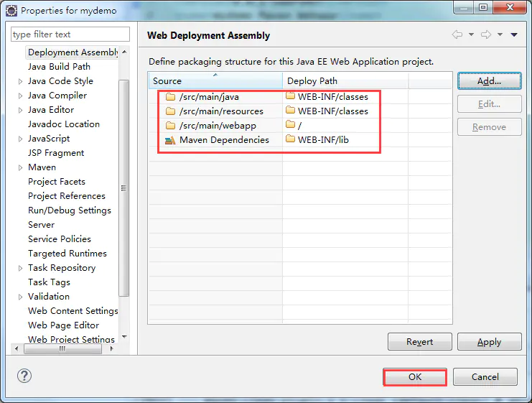The height and width of the screenshot is (403, 532).
Task: Open forward history dropdown arrow
Action: point(500,34)
